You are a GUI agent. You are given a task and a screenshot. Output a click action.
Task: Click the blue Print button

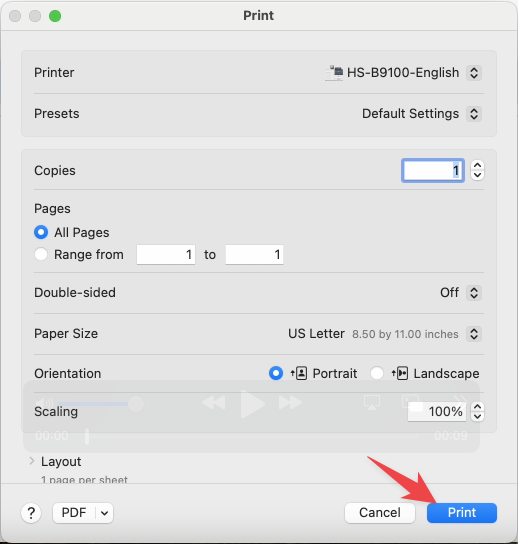[462, 513]
